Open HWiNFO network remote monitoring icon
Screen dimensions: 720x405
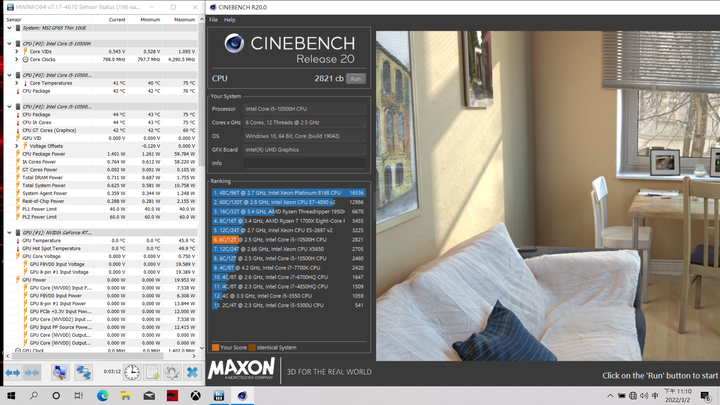point(83,372)
